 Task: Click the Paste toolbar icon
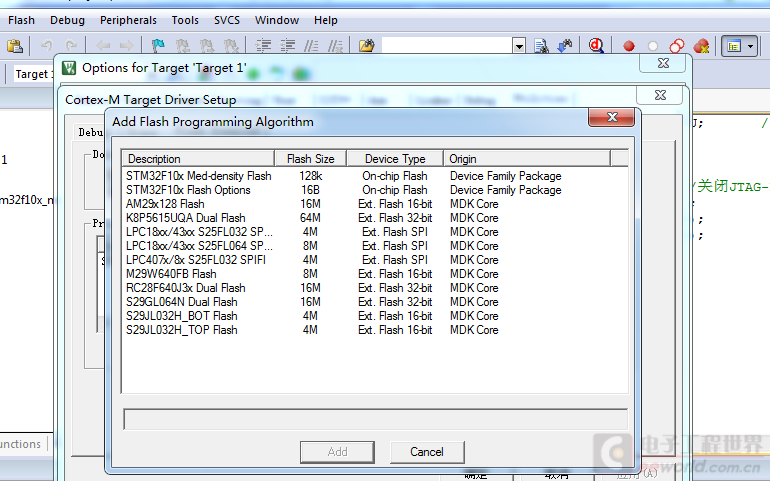coord(15,46)
